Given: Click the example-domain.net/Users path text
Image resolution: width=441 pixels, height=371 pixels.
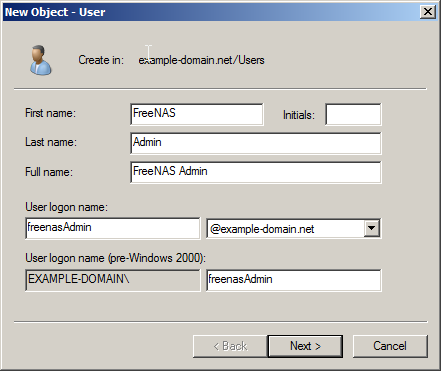Looking at the screenshot, I should click(201, 60).
